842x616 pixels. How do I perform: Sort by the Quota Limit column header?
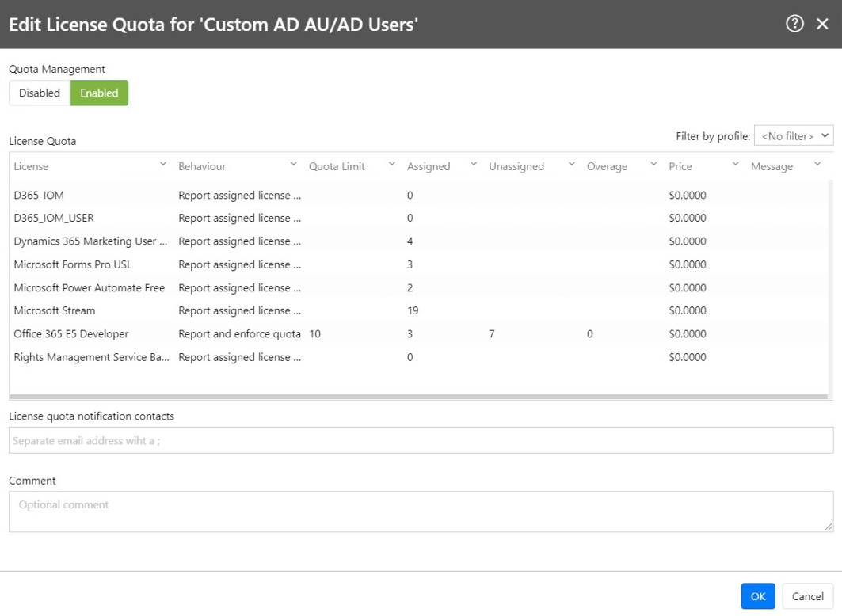click(337, 166)
